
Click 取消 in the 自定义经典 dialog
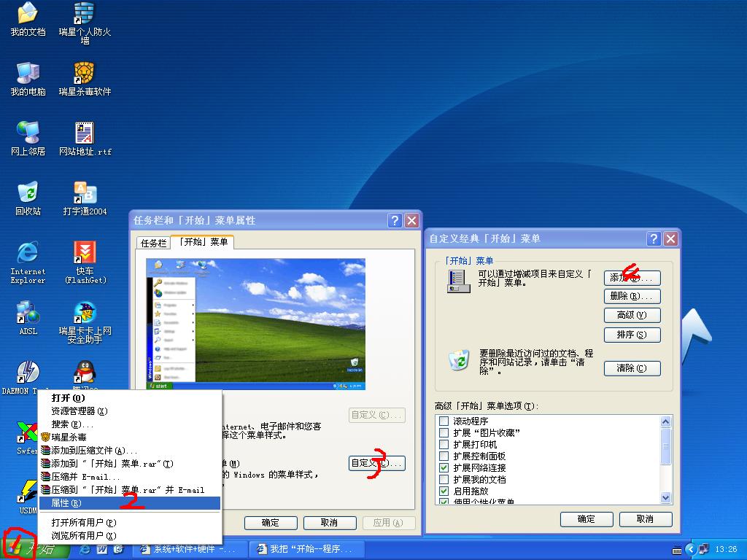coord(646,519)
